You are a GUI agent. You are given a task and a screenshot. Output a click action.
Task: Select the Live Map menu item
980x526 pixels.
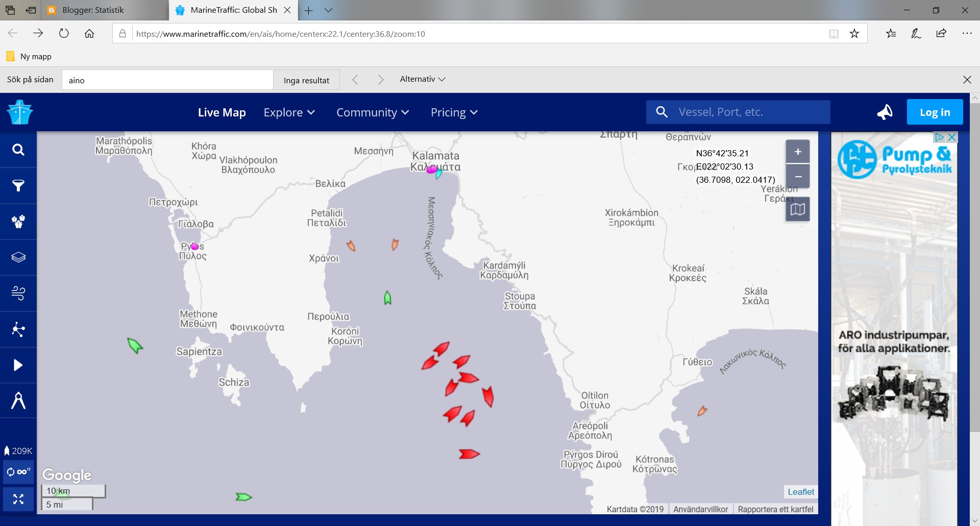pyautogui.click(x=222, y=112)
